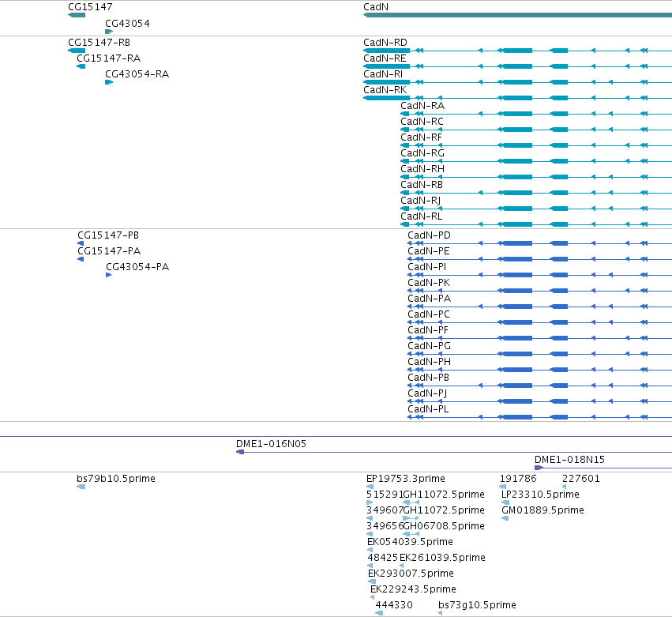Select the CadN-PC protein label
Screen dimensions: 672x617
(x=429, y=314)
